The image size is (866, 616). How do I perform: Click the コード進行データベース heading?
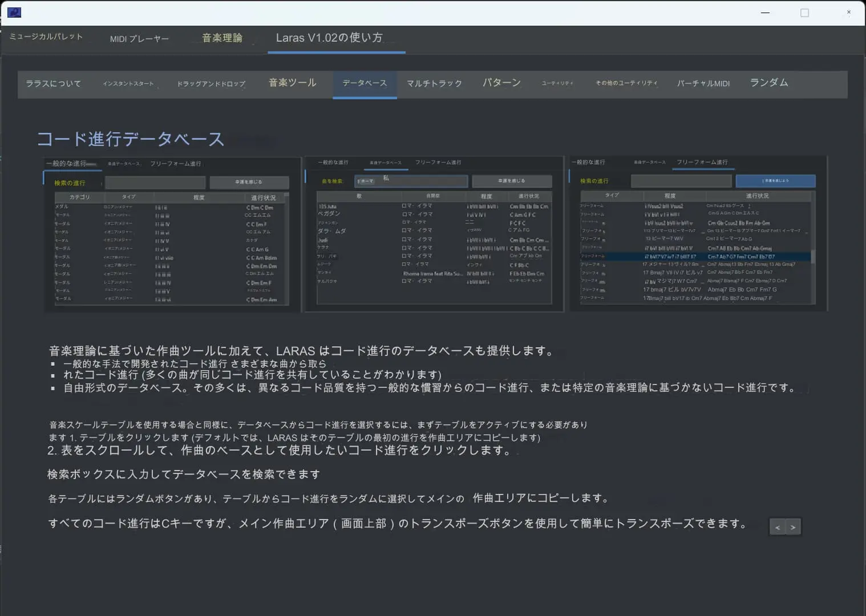tap(131, 139)
